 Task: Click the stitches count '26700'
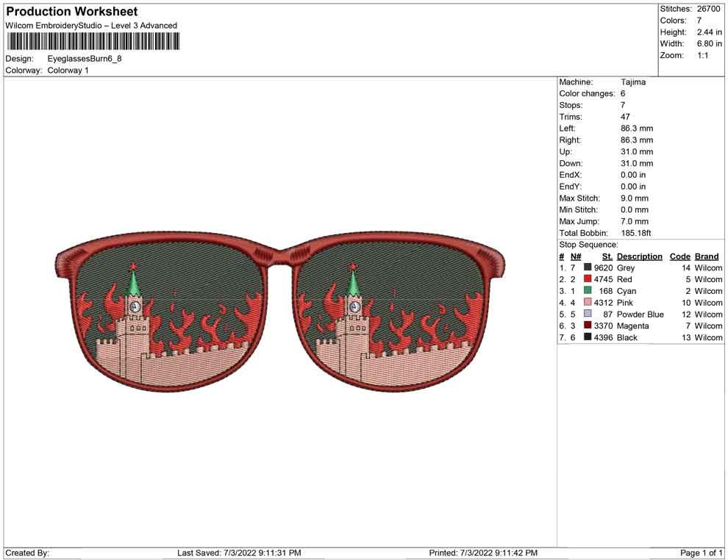coord(708,9)
